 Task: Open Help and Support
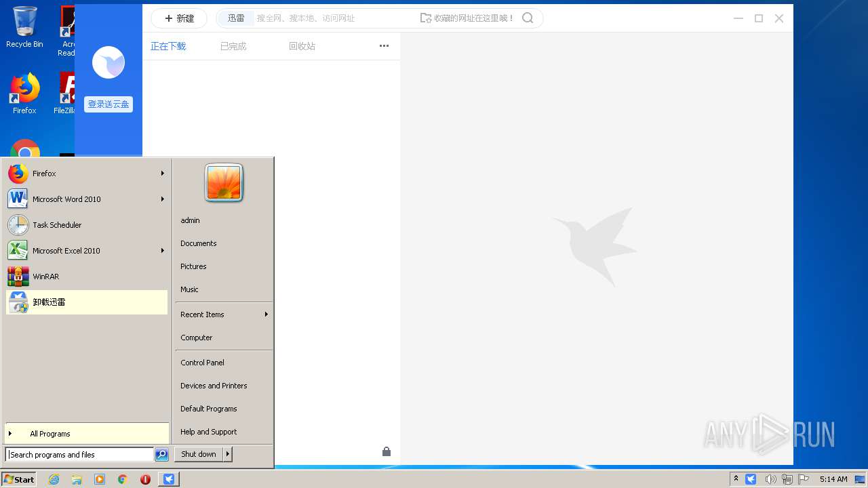click(x=224, y=432)
